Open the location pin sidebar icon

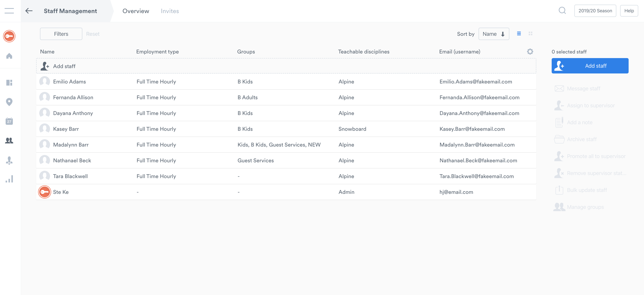pyautogui.click(x=9, y=102)
